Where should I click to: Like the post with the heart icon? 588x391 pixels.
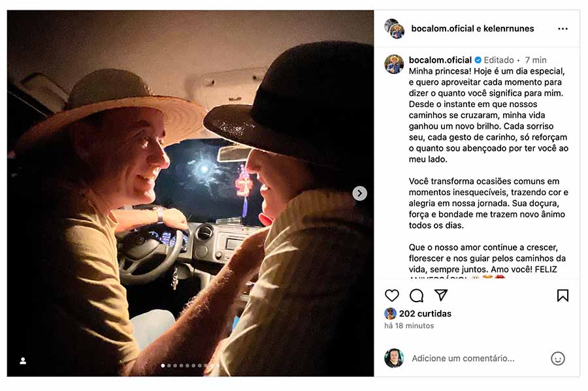(392, 295)
